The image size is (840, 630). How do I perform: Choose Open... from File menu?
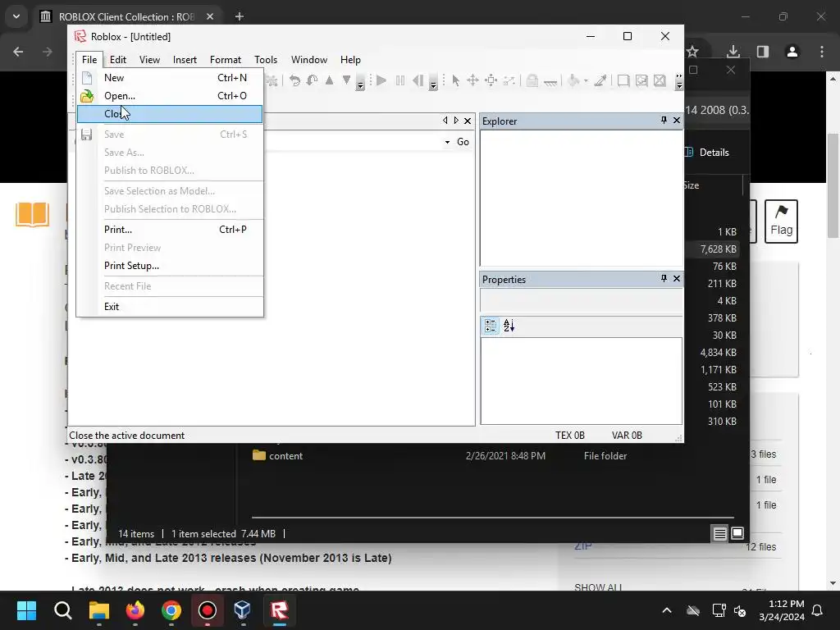(170, 96)
